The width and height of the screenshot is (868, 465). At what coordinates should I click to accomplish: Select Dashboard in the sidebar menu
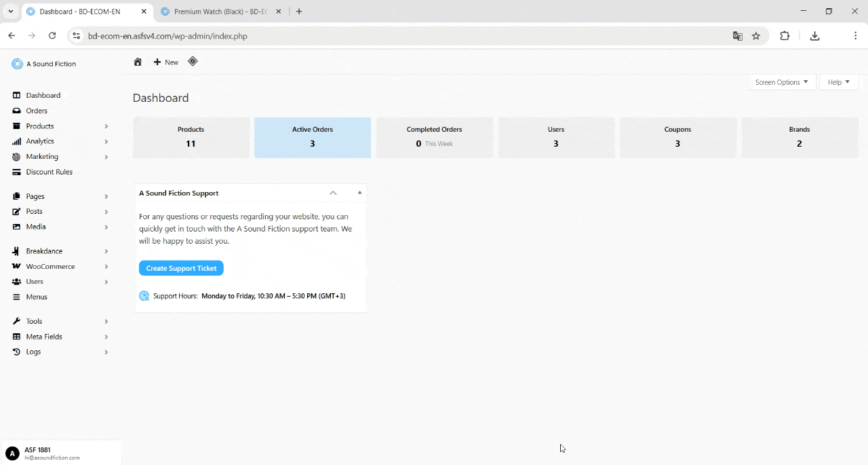[x=43, y=95]
